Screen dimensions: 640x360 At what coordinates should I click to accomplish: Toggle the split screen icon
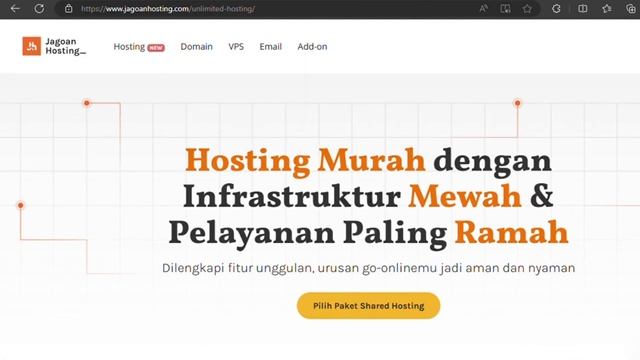coord(582,9)
